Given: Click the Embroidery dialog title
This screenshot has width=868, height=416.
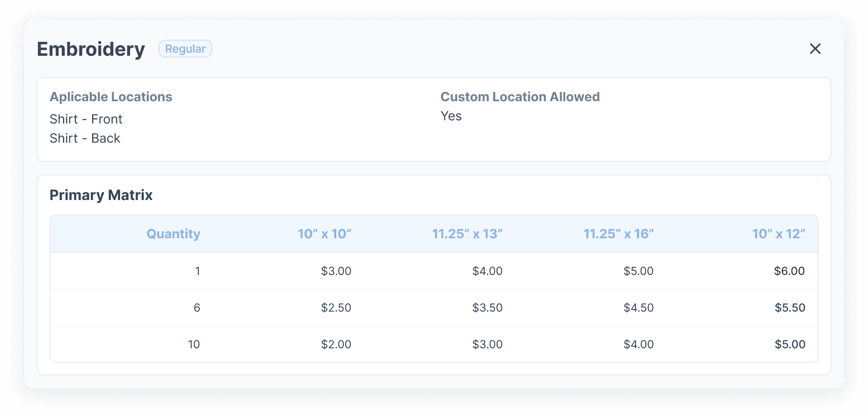Looking at the screenshot, I should (x=91, y=49).
